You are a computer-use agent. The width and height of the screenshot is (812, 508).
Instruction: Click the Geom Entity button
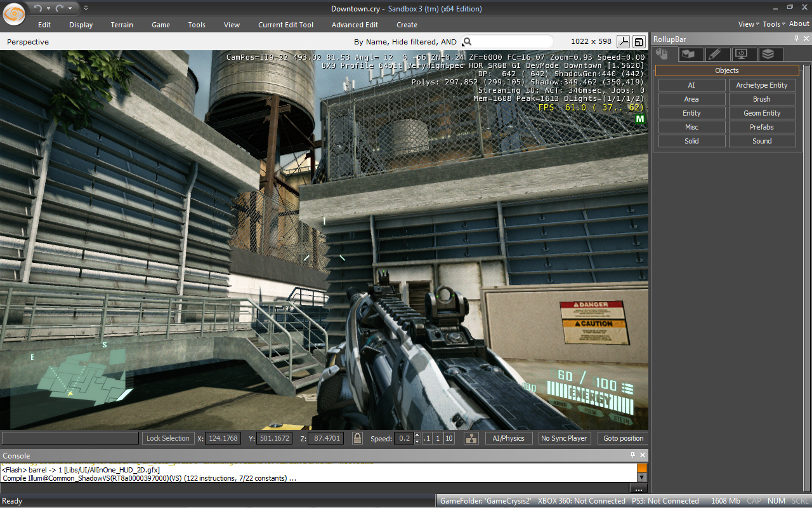pos(762,113)
